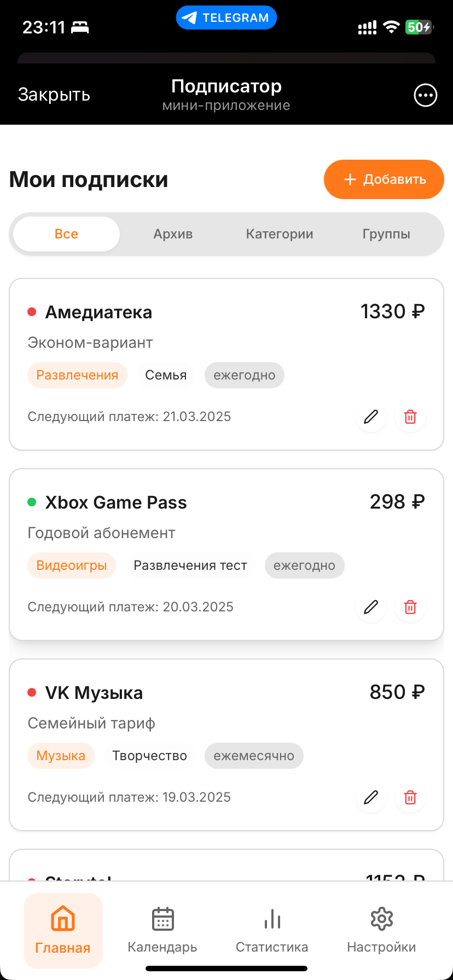Select the Видеоигры tag on Xbox Game Pass
The width and height of the screenshot is (453, 980).
point(72,565)
